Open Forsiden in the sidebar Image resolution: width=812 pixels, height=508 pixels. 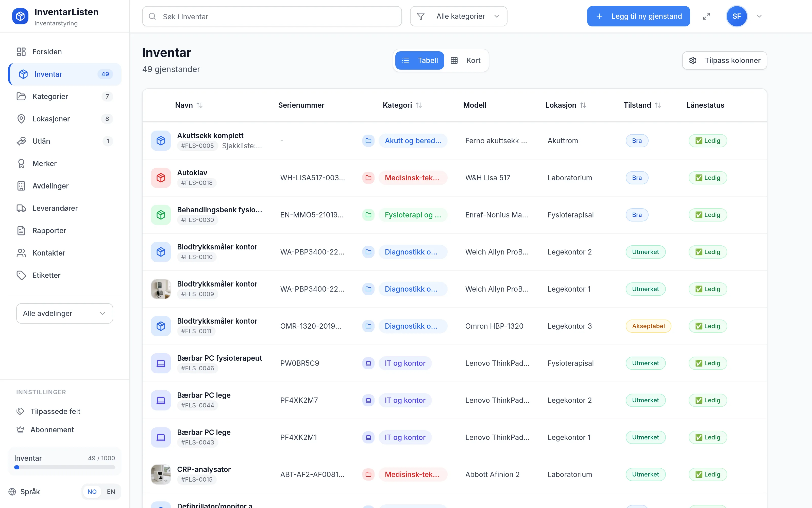tap(64, 52)
